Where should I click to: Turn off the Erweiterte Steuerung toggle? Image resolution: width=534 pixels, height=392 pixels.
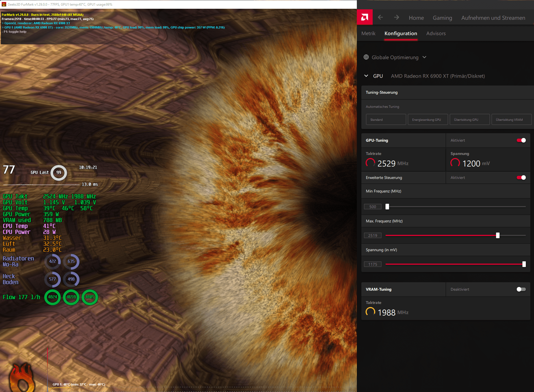521,178
